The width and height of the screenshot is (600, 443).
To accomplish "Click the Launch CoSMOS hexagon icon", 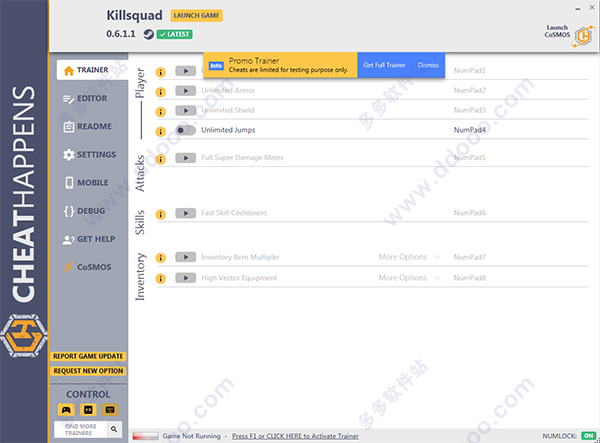I will coord(584,36).
